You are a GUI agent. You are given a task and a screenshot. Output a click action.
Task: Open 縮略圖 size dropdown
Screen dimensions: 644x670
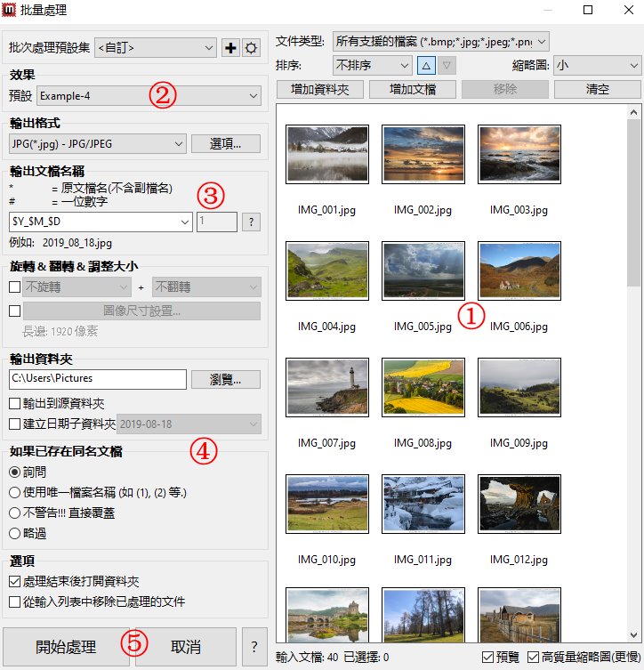pos(596,66)
